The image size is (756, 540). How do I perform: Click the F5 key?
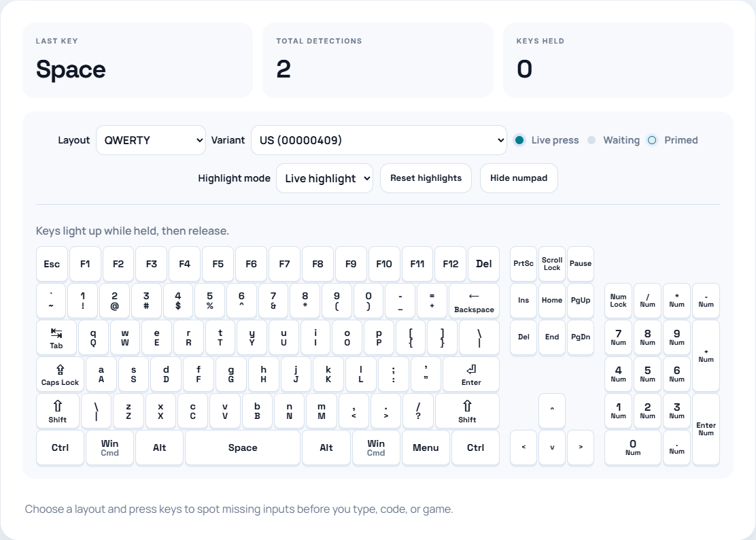tap(218, 264)
